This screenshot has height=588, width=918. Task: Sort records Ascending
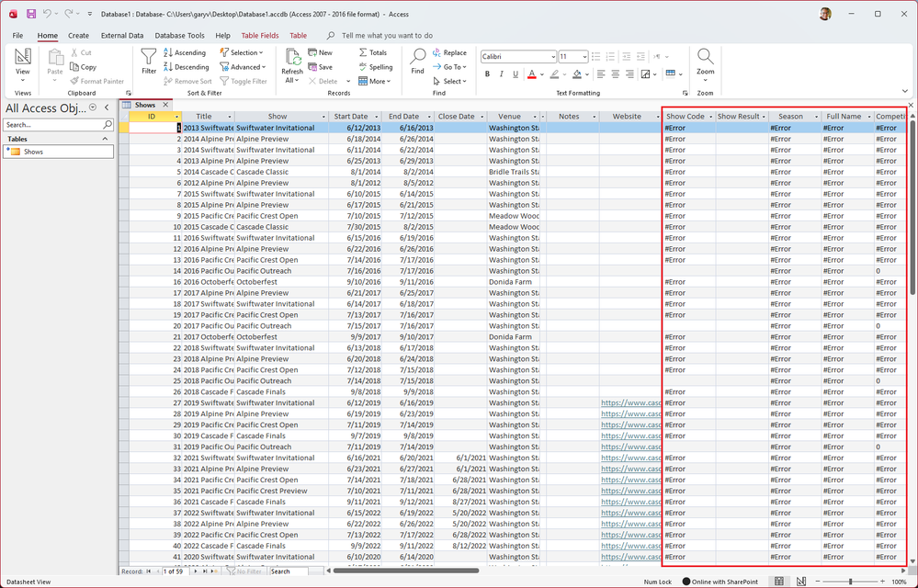185,52
